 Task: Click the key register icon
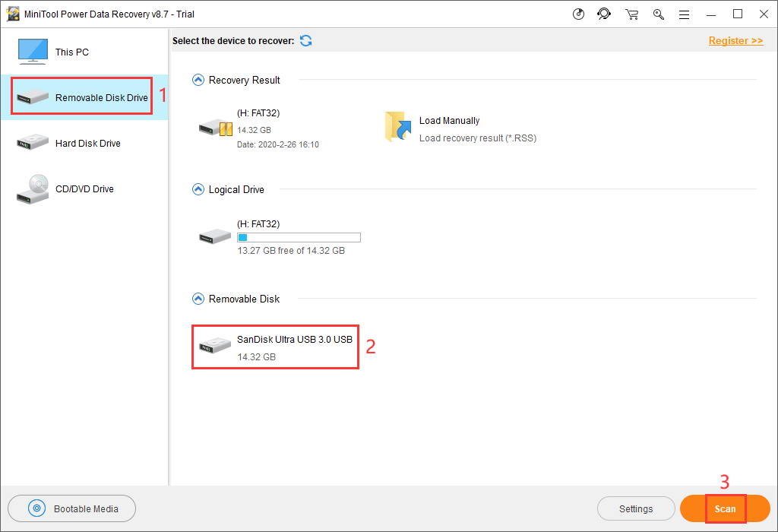[x=659, y=14]
